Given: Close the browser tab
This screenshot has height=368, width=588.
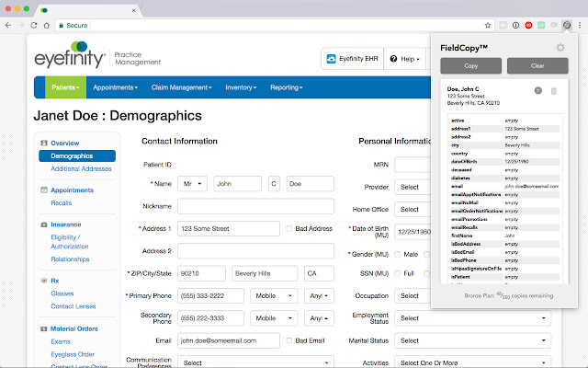Looking at the screenshot, I should [133, 10].
